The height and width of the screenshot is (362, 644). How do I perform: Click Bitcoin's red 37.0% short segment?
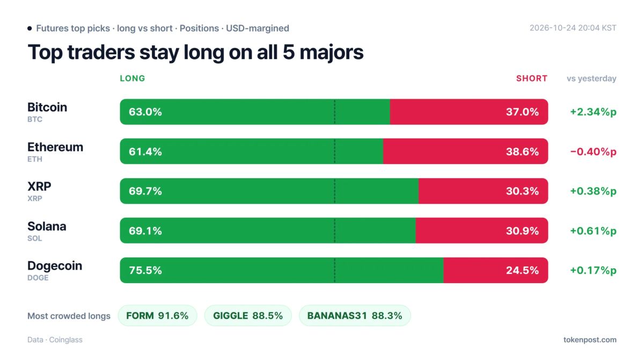click(x=469, y=112)
